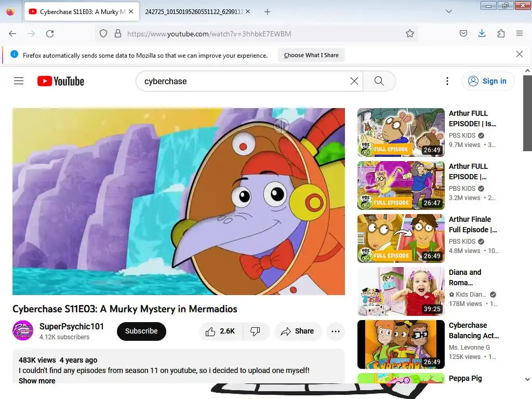Subscribe to SuperPsychic101
Viewport: 532px width, 399px height.
point(141,331)
